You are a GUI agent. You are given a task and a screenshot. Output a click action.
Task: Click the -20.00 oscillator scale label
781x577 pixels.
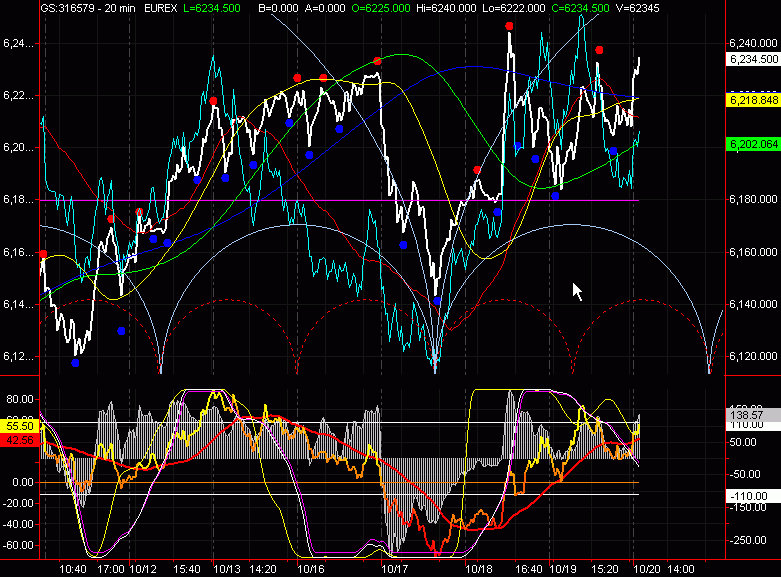18,503
